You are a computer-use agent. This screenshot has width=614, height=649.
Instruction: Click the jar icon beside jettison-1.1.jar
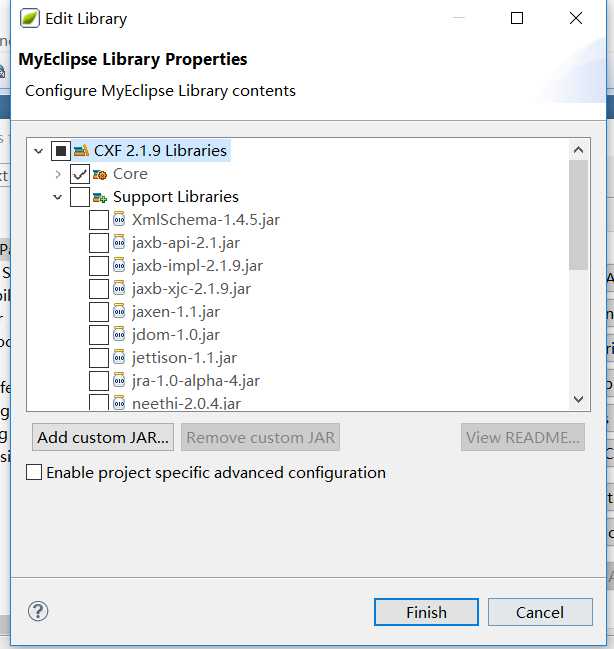119,357
